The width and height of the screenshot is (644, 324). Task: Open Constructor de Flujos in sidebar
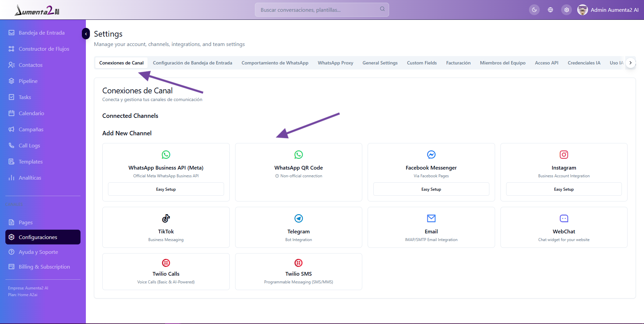tap(44, 49)
